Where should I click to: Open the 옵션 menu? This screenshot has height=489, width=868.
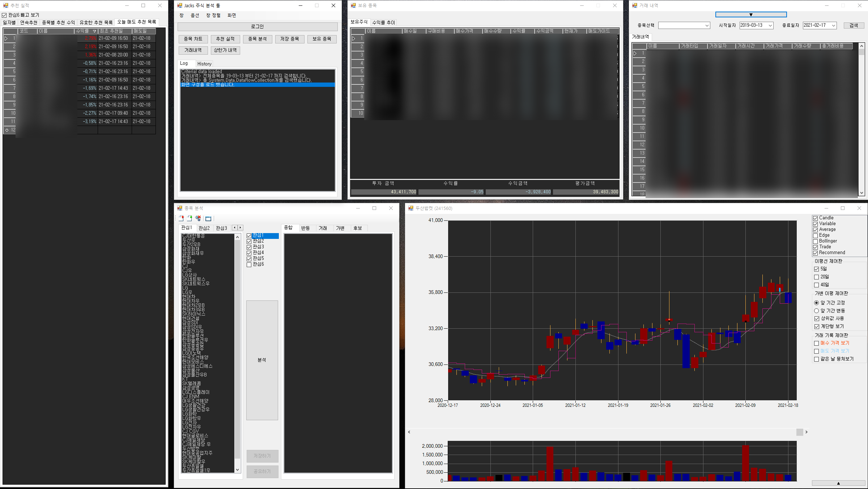coord(195,15)
